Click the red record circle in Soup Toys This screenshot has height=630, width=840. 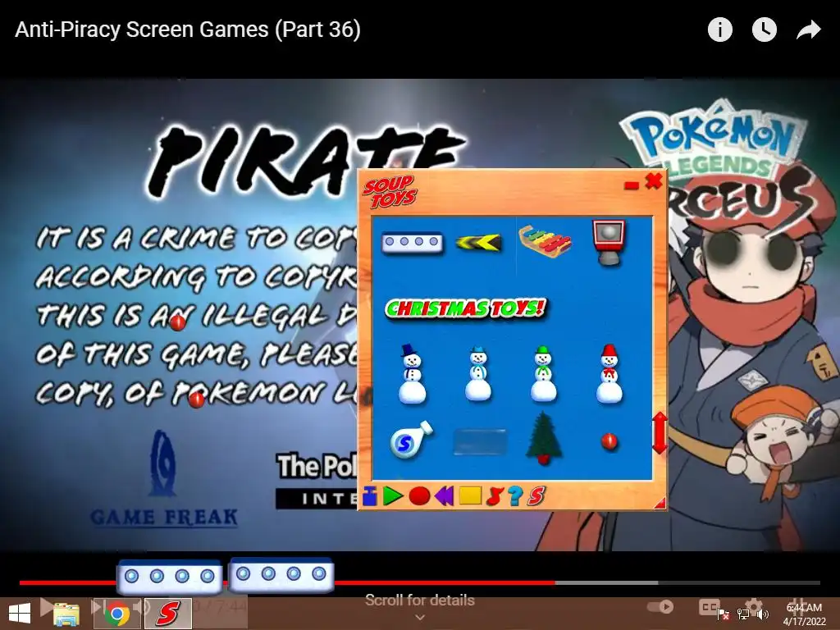tap(419, 496)
